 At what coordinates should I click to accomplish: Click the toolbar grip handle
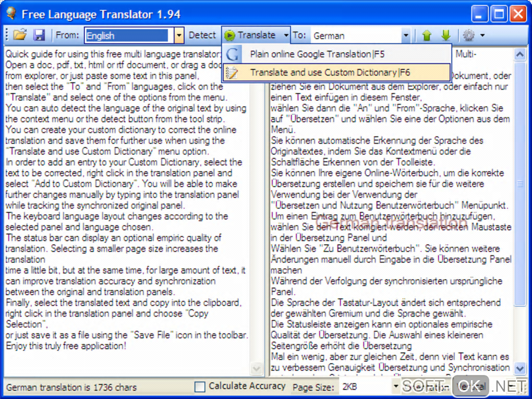click(x=7, y=35)
